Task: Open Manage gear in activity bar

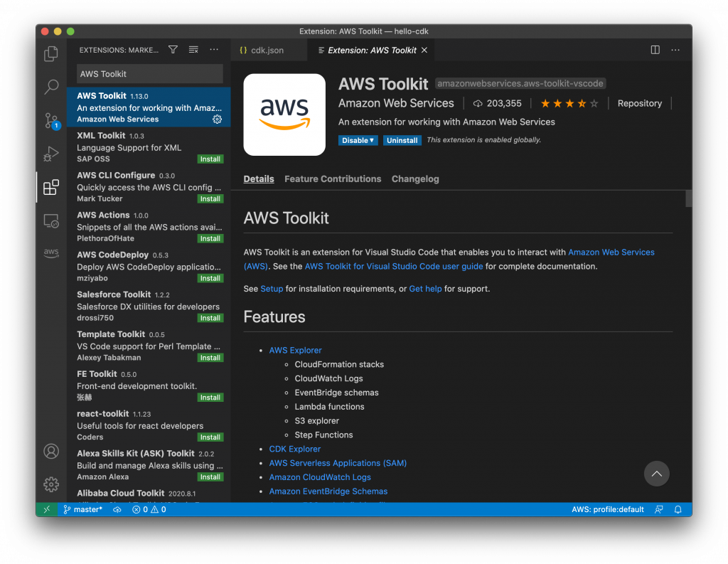Action: [51, 484]
